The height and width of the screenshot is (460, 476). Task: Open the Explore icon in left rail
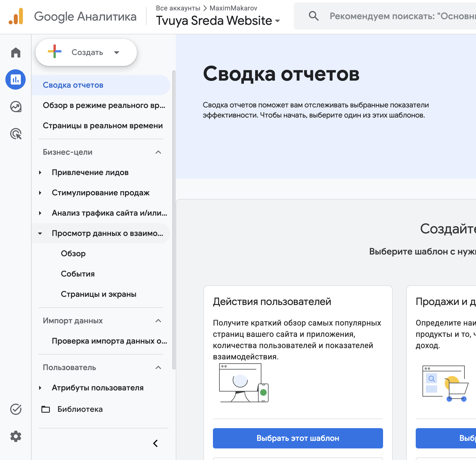click(16, 107)
